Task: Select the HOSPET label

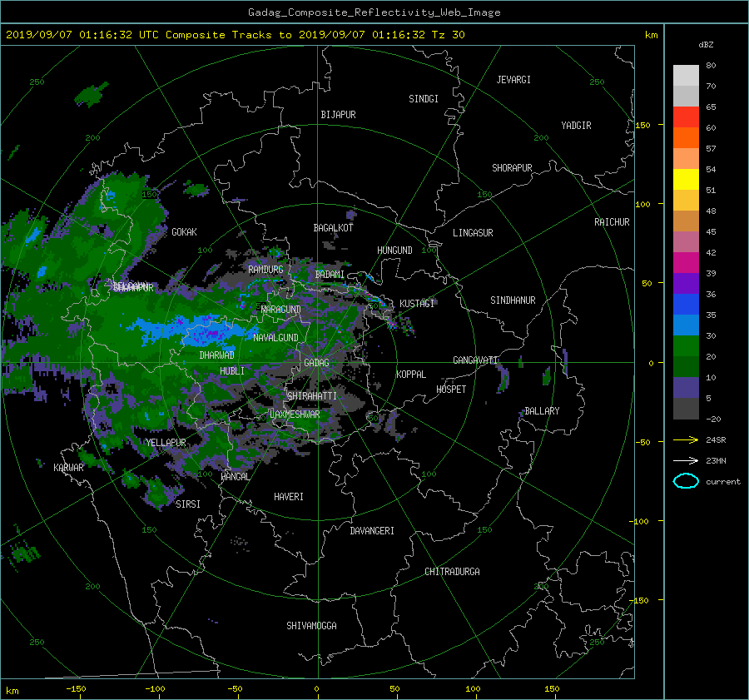Action: pos(451,390)
